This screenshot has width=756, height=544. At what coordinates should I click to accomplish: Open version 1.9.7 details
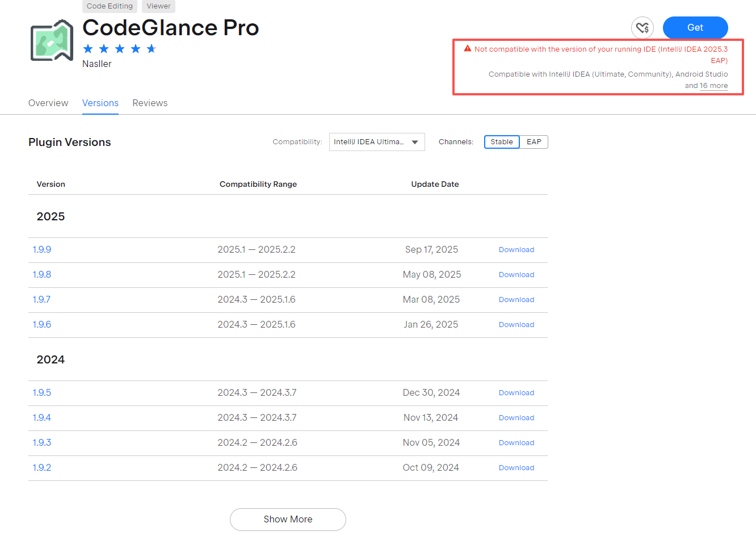click(41, 299)
